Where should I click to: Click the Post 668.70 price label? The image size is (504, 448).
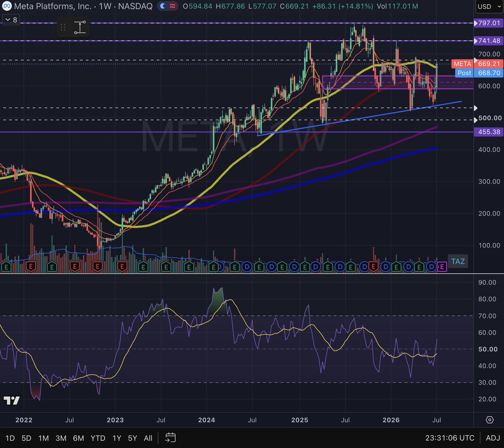click(479, 73)
